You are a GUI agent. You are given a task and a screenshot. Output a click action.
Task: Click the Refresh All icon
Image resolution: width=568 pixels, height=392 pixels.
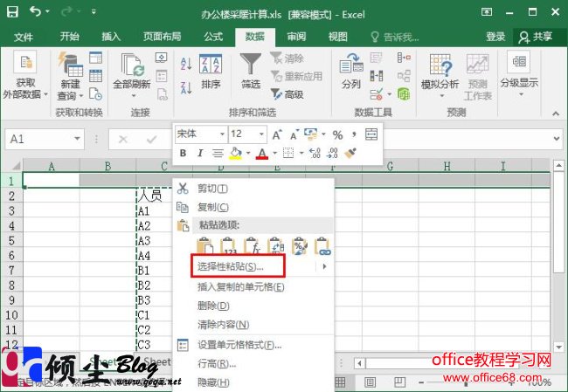tap(133, 65)
